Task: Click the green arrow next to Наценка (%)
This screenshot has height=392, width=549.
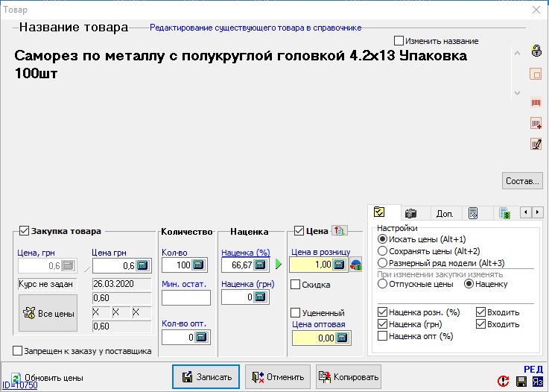Action: 279,264
